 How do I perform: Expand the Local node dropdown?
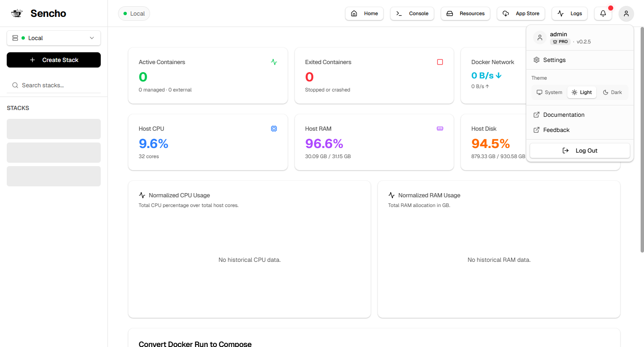click(54, 38)
